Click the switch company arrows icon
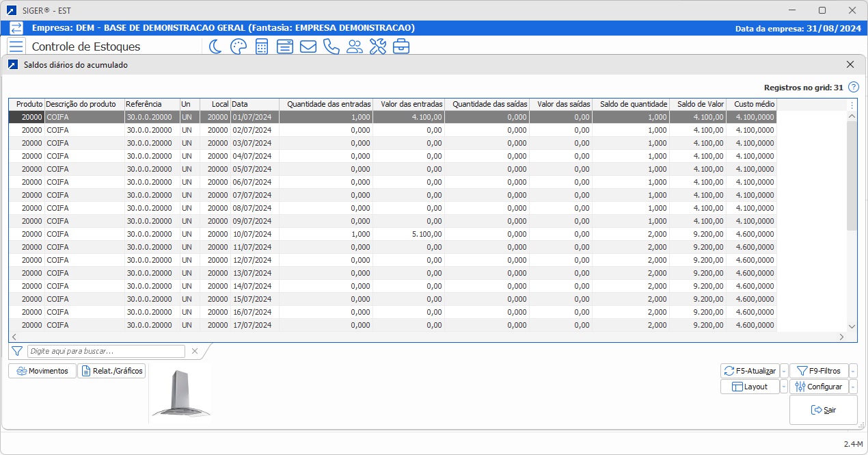The width and height of the screenshot is (868, 455). [16, 28]
